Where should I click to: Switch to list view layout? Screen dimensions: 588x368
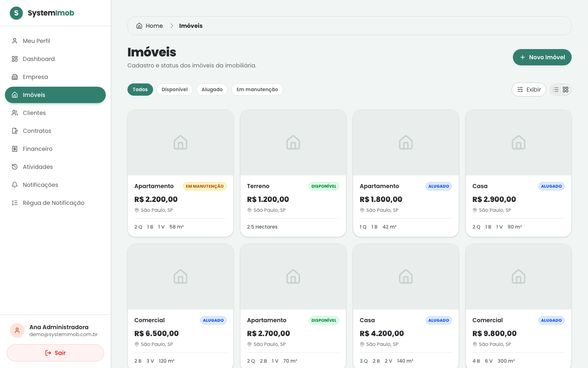pyautogui.click(x=556, y=90)
